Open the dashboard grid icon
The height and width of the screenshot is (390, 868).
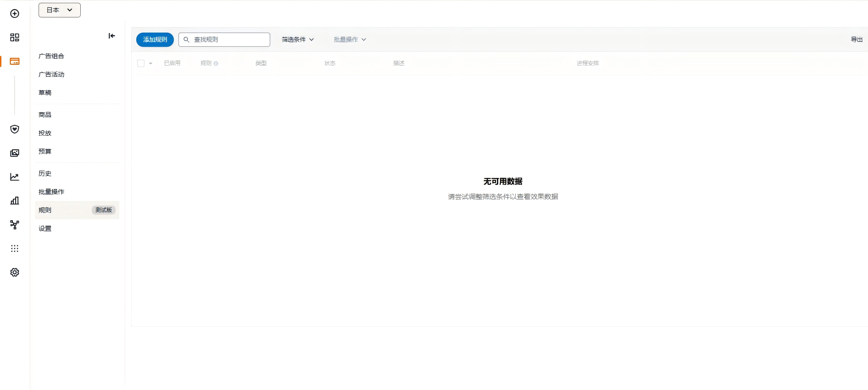pyautogui.click(x=15, y=38)
